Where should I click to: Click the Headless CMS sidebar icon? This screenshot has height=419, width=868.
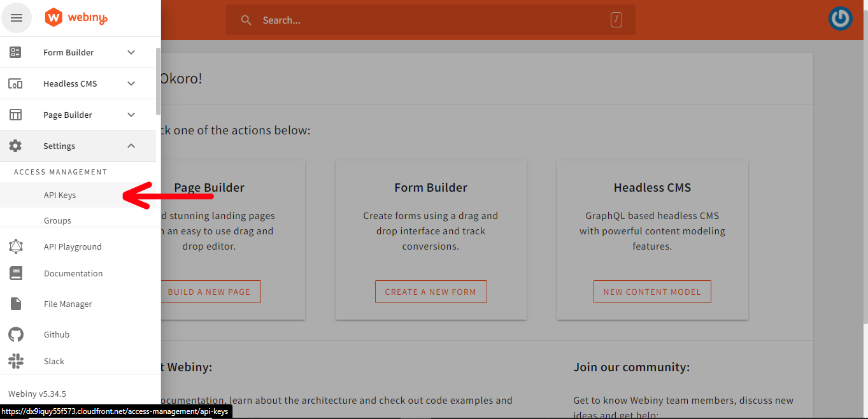click(x=15, y=83)
